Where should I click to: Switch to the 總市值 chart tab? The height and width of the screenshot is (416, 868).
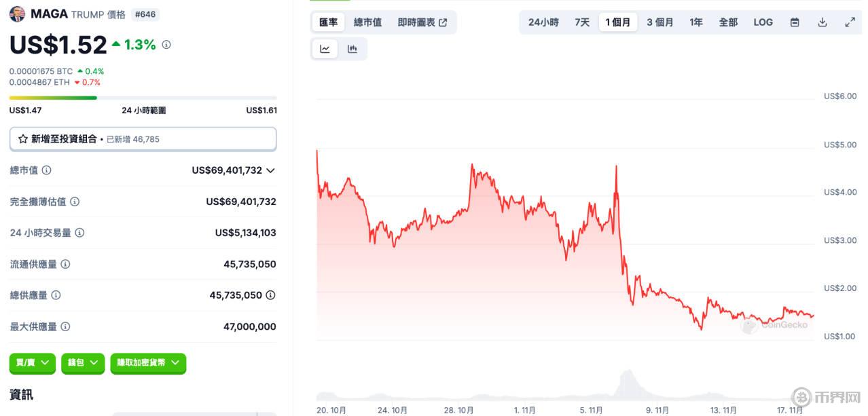pyautogui.click(x=367, y=22)
